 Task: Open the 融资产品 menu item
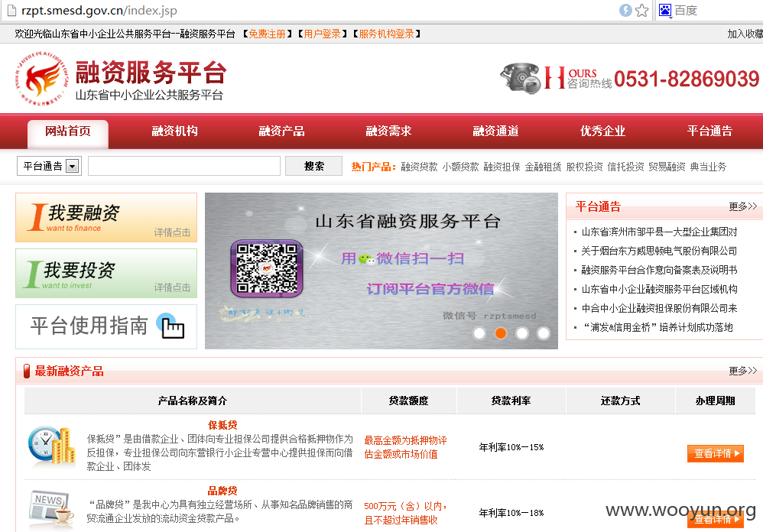[282, 131]
